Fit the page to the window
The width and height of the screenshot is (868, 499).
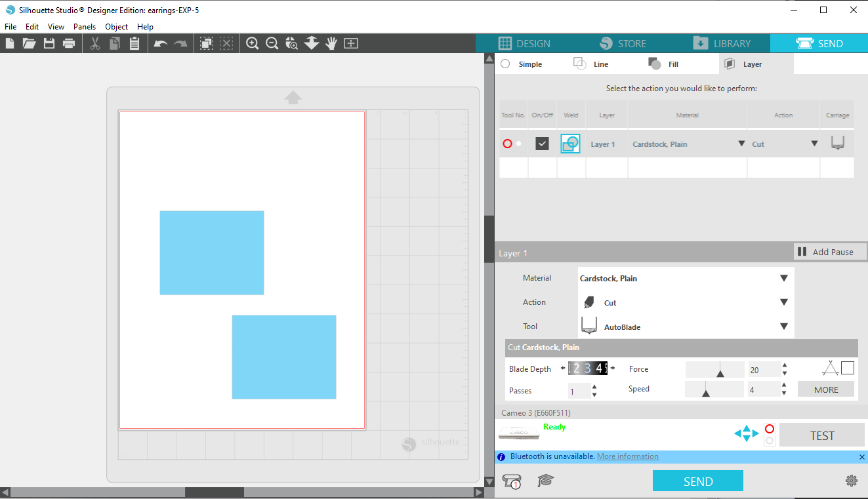tap(351, 43)
